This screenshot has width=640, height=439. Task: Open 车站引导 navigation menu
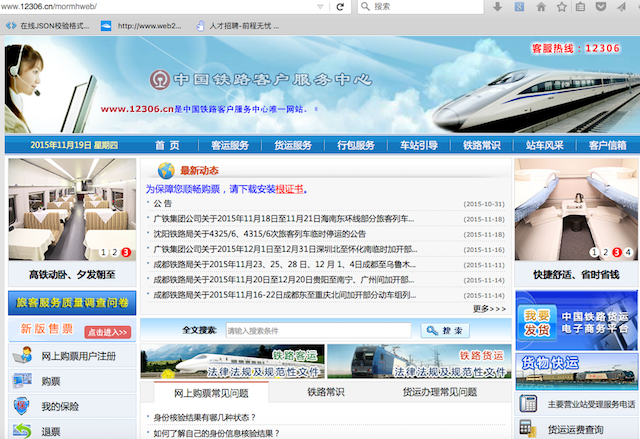(419, 145)
